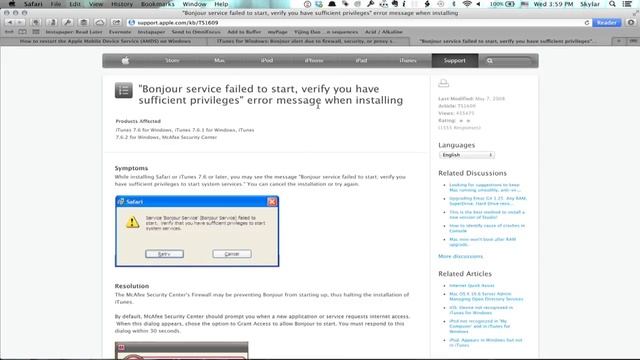
Task: Open the File menu
Action: 56,4
